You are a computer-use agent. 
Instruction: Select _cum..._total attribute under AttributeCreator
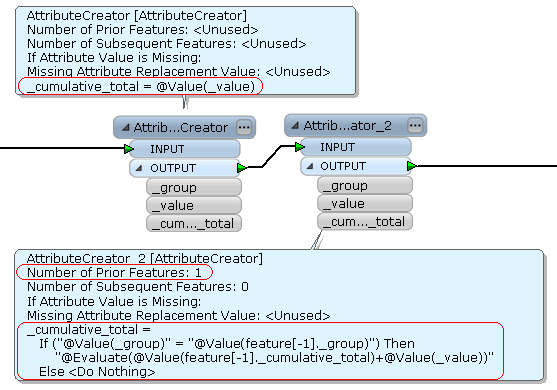pyautogui.click(x=194, y=223)
